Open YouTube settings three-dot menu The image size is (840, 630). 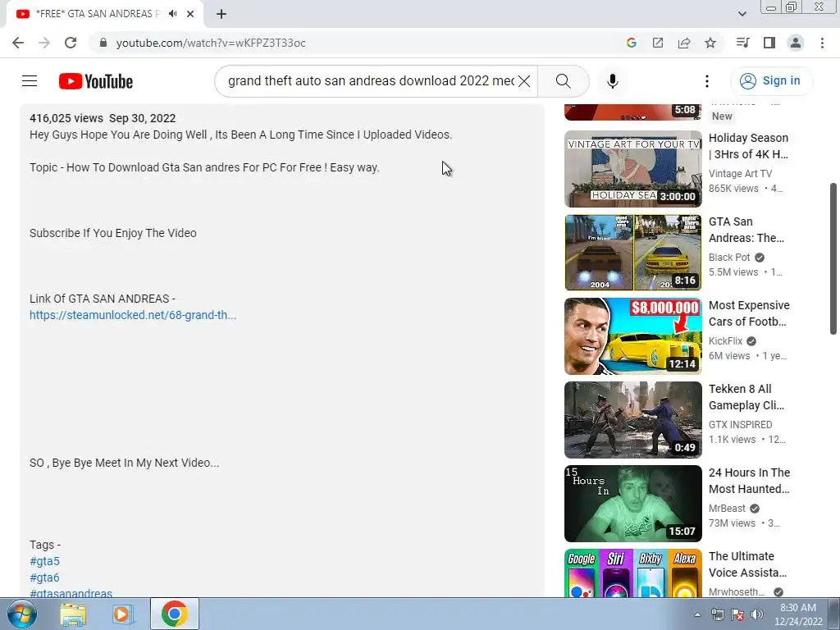tap(706, 81)
